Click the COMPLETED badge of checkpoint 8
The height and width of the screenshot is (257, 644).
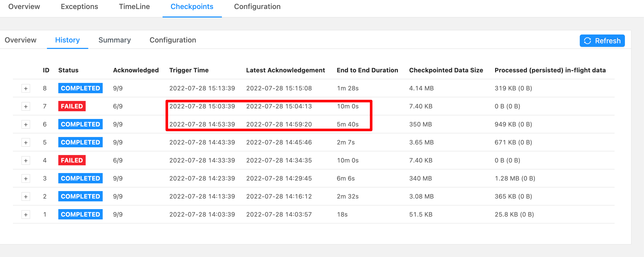[x=81, y=88]
